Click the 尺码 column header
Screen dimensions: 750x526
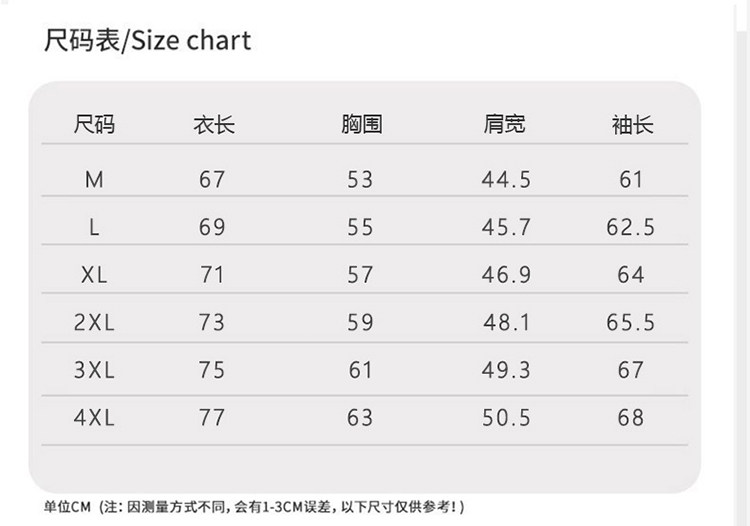pos(95,125)
